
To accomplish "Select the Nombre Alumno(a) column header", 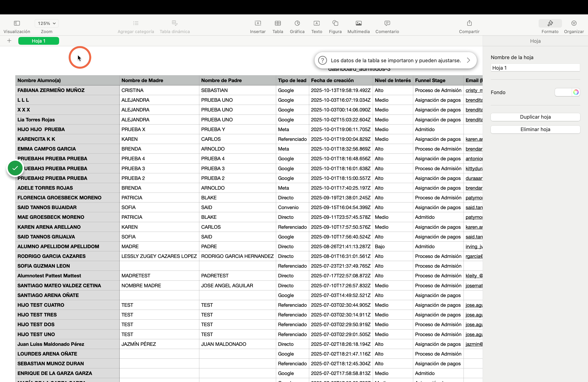I will point(67,80).
